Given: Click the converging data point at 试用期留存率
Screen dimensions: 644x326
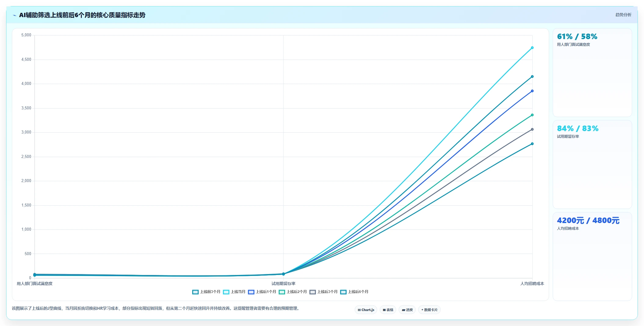Looking at the screenshot, I should (x=283, y=274).
